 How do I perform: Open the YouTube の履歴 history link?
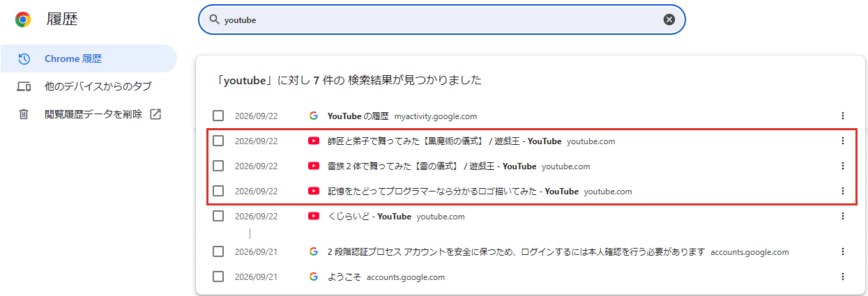click(x=358, y=116)
